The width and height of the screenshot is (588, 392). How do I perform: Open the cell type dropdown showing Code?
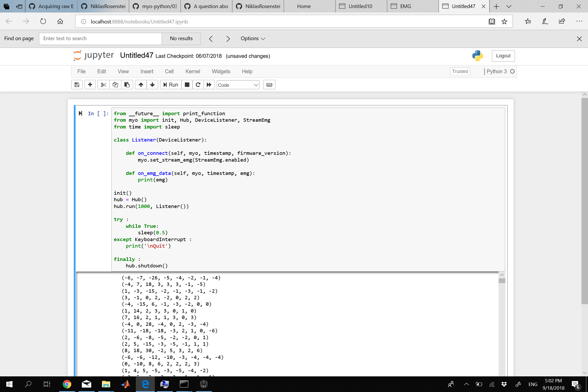click(x=237, y=85)
